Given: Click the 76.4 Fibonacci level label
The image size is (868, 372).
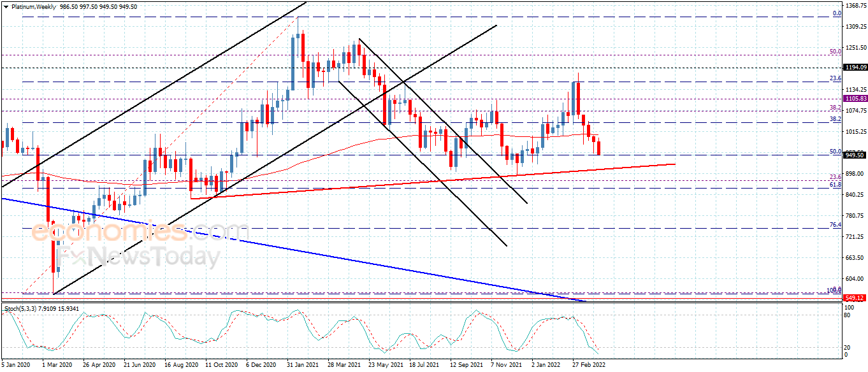Looking at the screenshot, I should (835, 225).
